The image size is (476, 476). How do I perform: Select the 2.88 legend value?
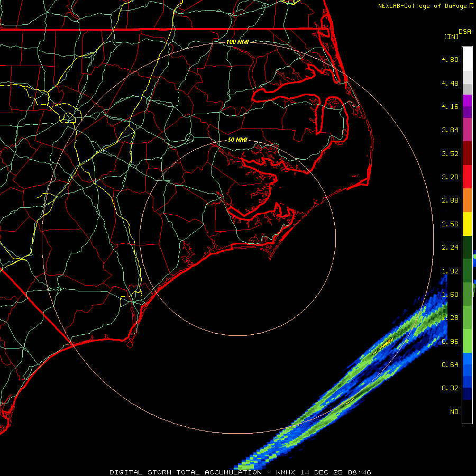[450, 200]
